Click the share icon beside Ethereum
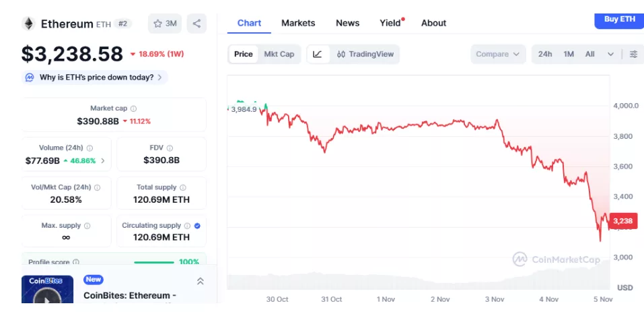The width and height of the screenshot is (644, 312). coord(196,24)
